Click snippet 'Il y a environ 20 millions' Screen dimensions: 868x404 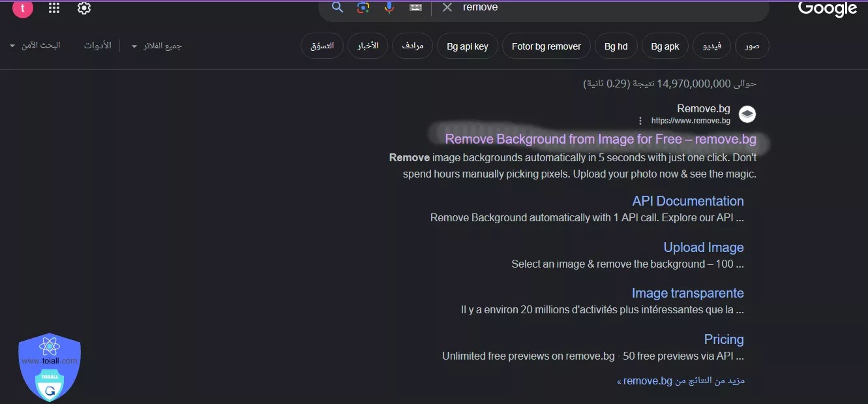click(x=603, y=310)
